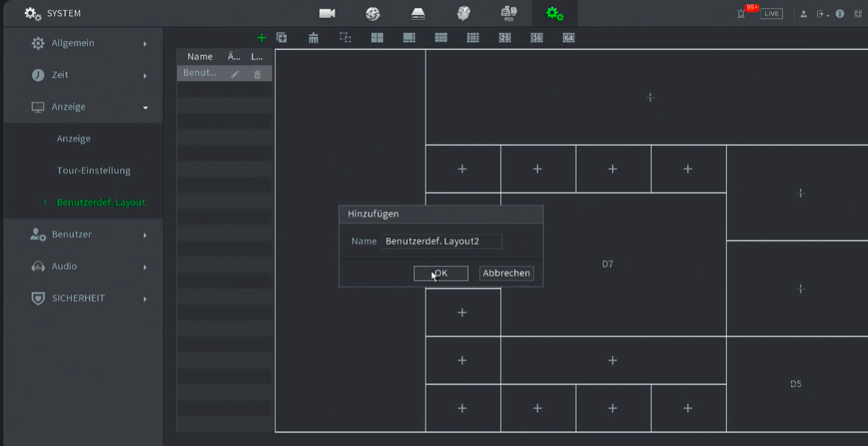
Task: Open the storage drive icon
Action: coord(418,14)
